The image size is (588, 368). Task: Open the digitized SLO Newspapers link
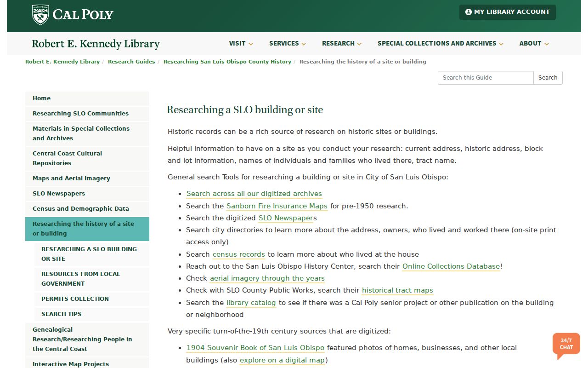286,218
